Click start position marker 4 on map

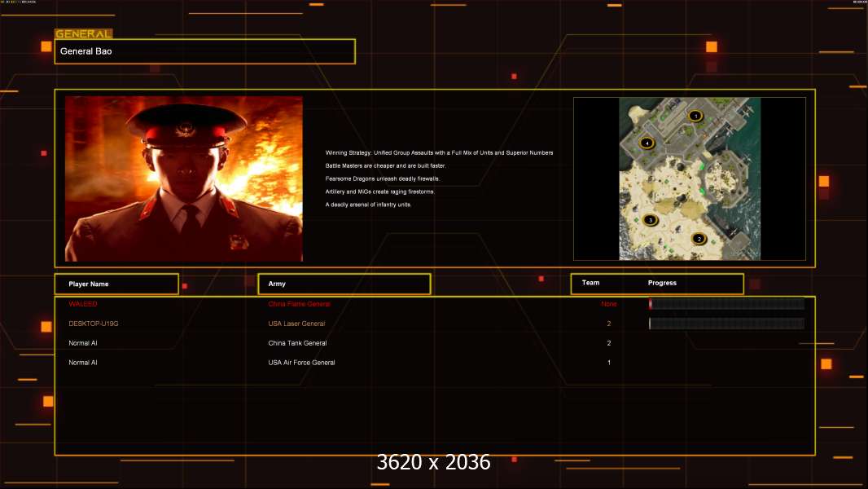[x=647, y=143]
